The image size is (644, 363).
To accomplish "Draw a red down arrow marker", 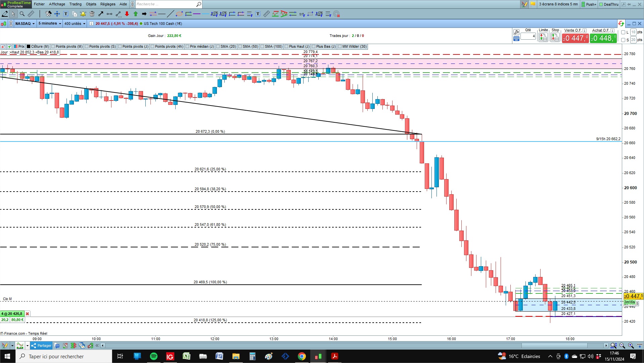I will click(127, 14).
